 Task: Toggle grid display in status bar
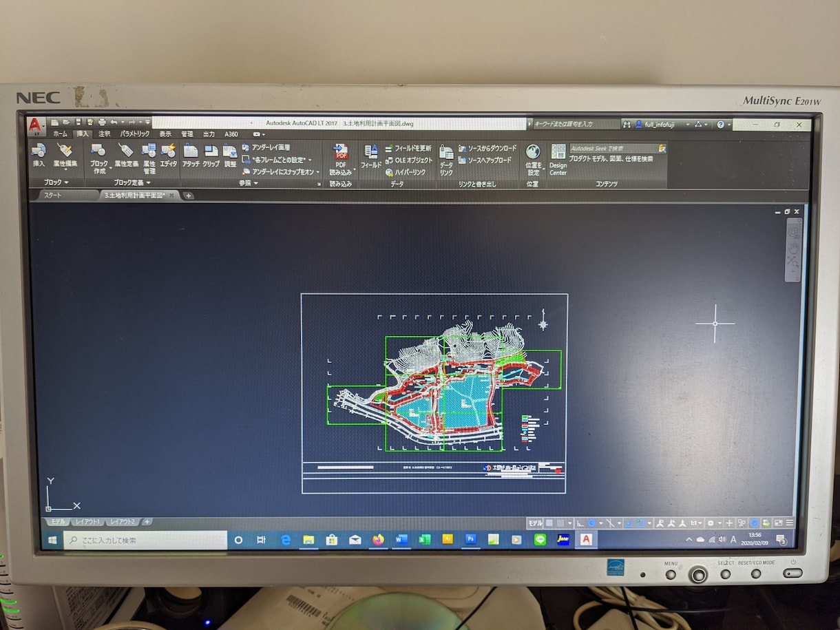[x=549, y=523]
